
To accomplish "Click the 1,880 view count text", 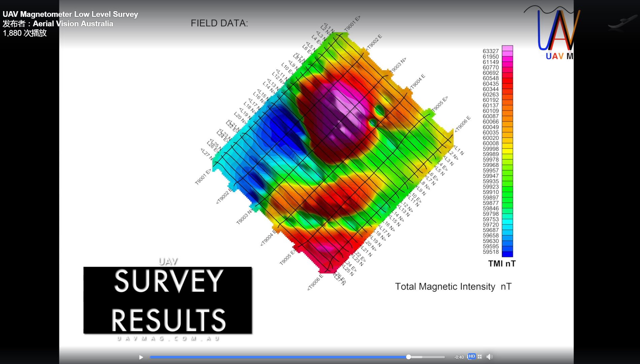I will tap(25, 33).
